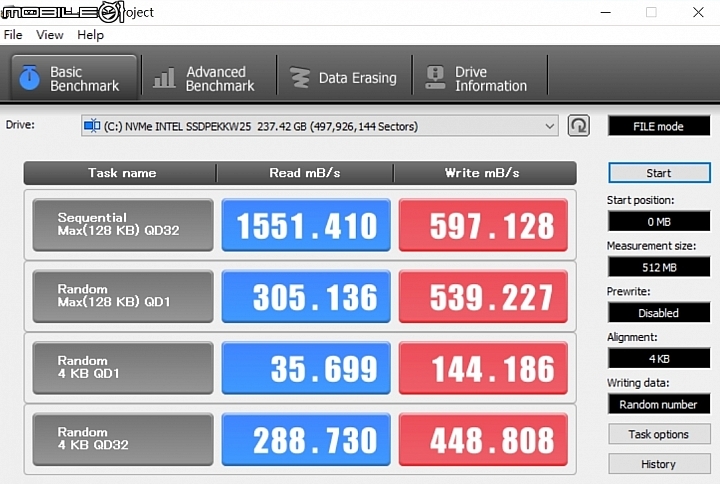Click the Random 4 KB QD32 task button
This screenshot has height=484, width=720.
123,439
